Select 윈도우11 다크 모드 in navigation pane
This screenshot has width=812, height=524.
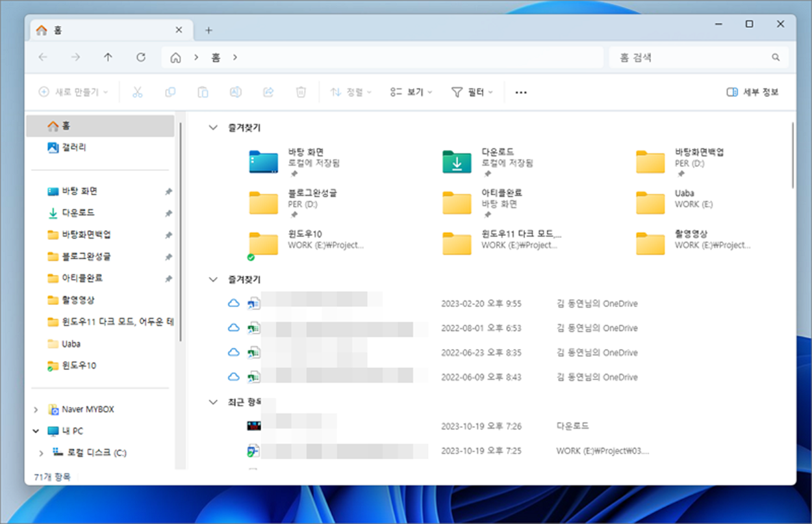[x=100, y=322]
